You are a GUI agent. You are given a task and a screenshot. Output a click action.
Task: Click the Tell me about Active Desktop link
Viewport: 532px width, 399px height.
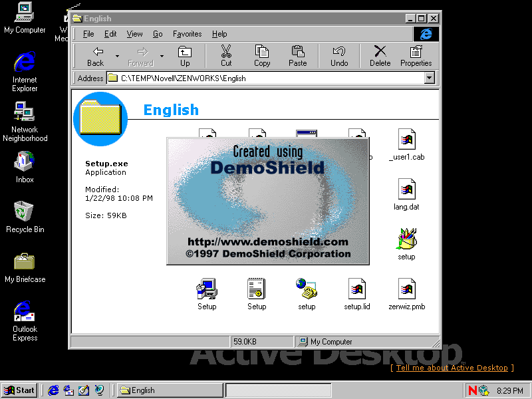[x=452, y=368]
